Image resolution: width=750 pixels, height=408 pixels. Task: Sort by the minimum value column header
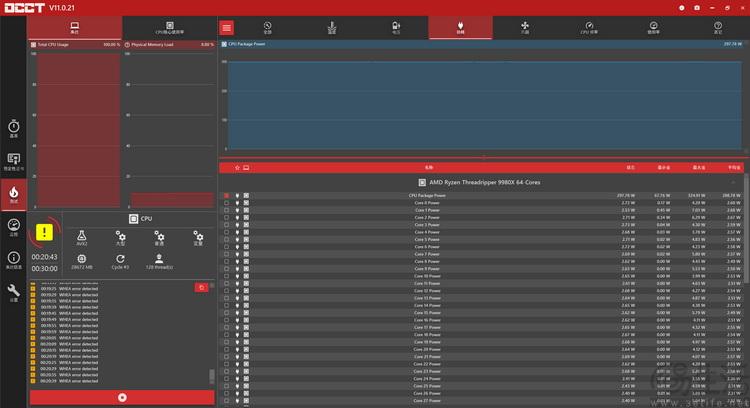coord(664,168)
